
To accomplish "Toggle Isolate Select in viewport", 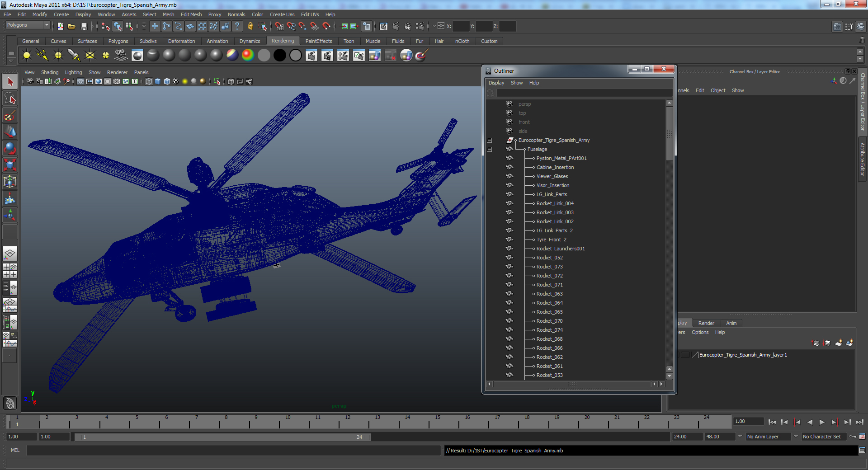I will (217, 81).
